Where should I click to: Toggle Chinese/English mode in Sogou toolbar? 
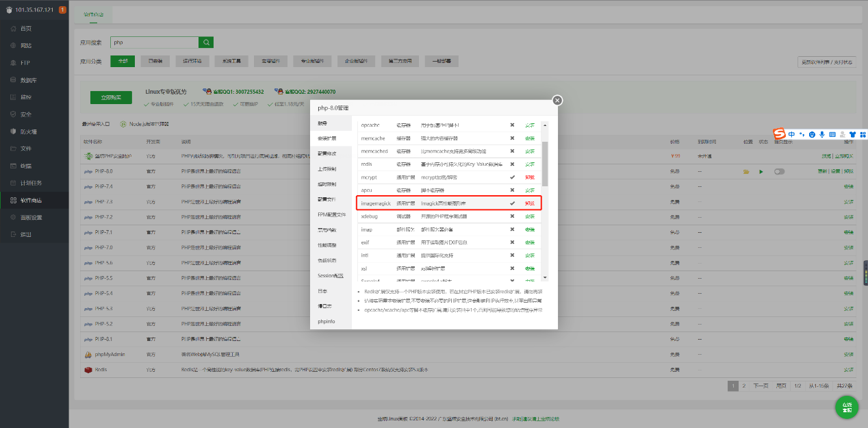[x=791, y=134]
